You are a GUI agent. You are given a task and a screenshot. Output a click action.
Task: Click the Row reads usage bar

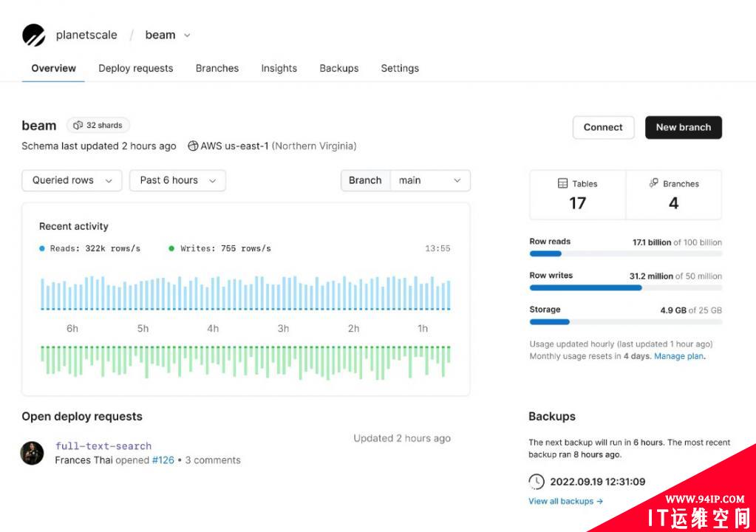coord(626,253)
